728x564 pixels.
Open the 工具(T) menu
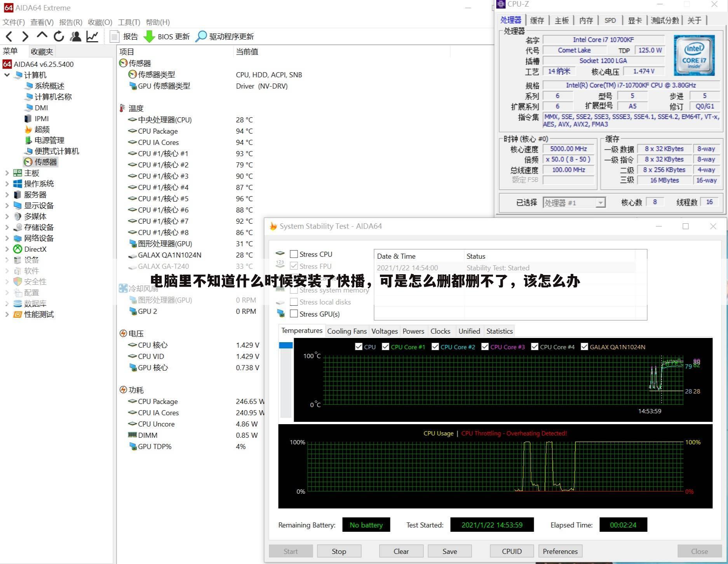(x=129, y=22)
